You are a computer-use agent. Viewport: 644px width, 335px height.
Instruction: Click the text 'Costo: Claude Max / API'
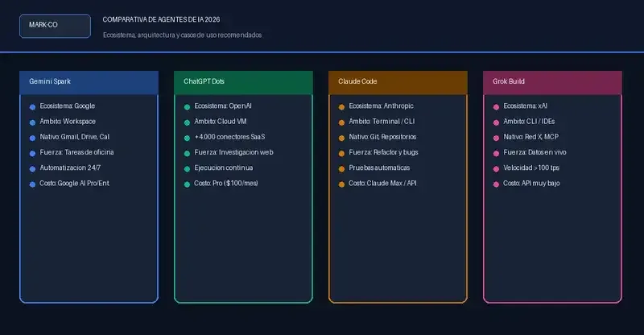click(x=383, y=184)
